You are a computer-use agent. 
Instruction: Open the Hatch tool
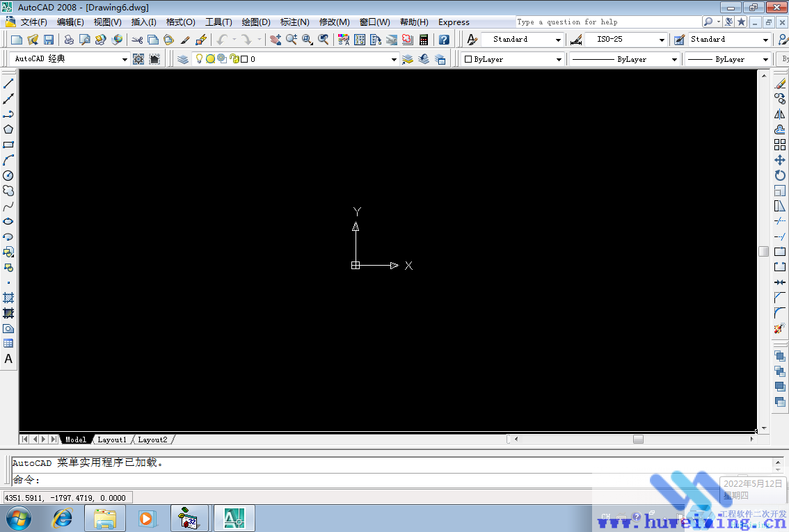pyautogui.click(x=8, y=298)
